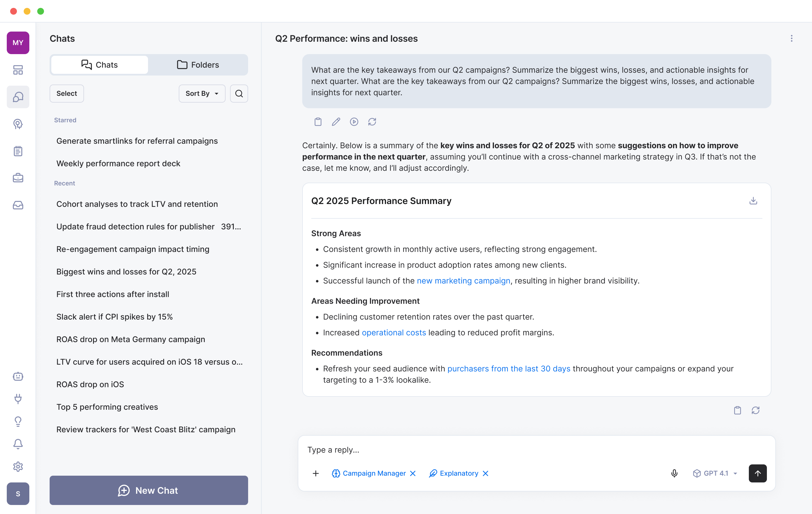Click the pencil edit icon under prompt
Viewport: 812px width, 514px height.
point(336,122)
